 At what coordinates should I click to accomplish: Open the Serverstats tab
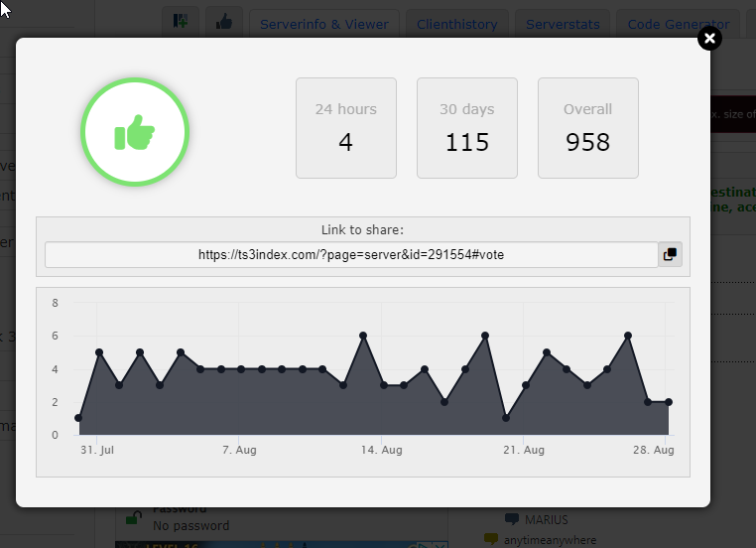[x=563, y=24]
